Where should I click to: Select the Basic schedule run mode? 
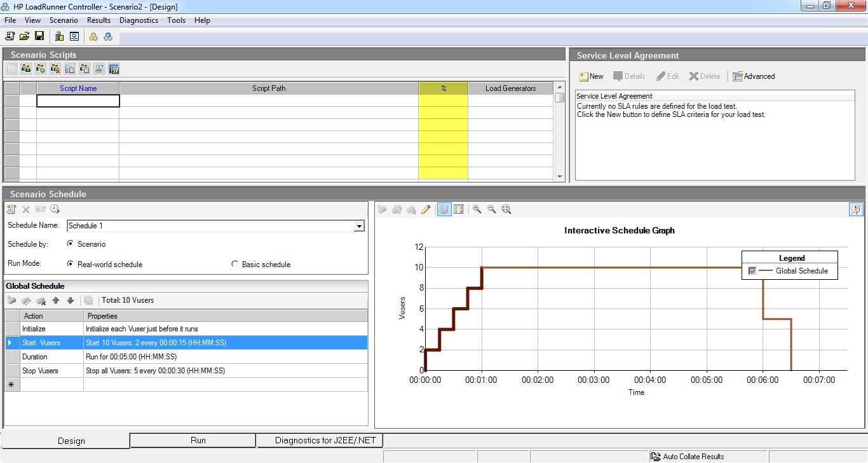click(235, 264)
